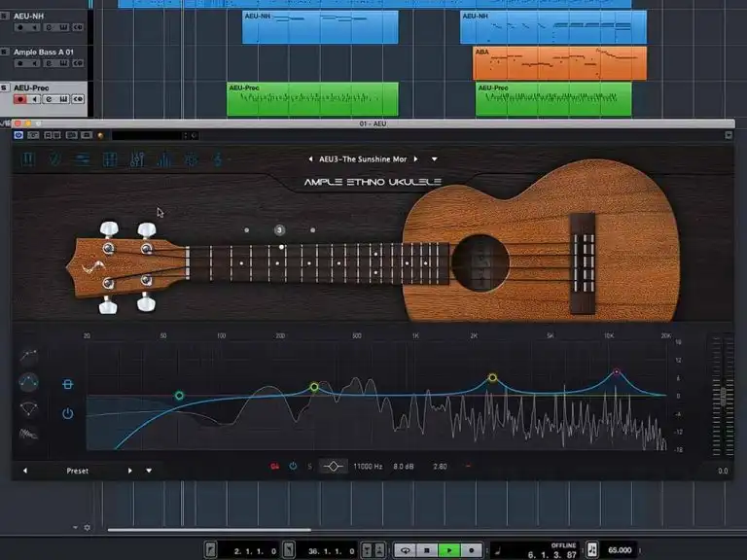747x560 pixels.
Task: Open track list settings gear
Action: pyautogui.click(x=88, y=528)
